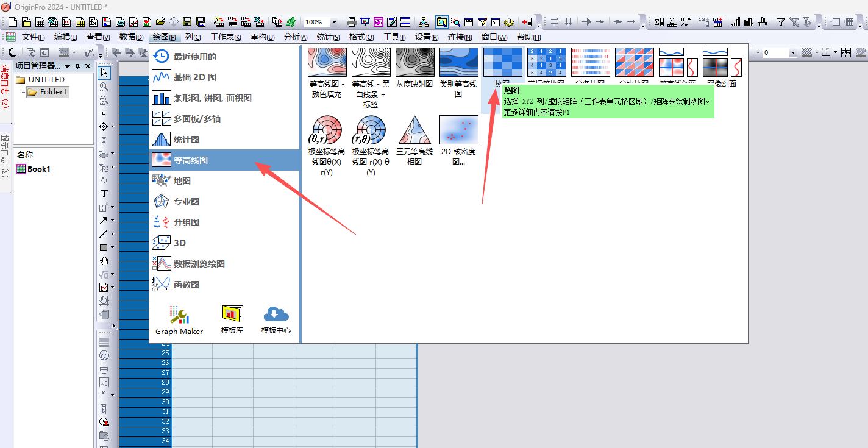Select the Text tool in tools bar

[x=104, y=194]
